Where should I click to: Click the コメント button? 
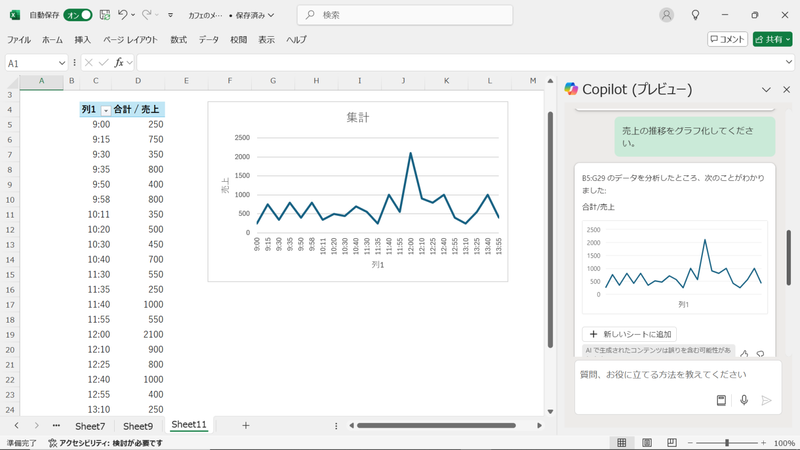tap(727, 39)
